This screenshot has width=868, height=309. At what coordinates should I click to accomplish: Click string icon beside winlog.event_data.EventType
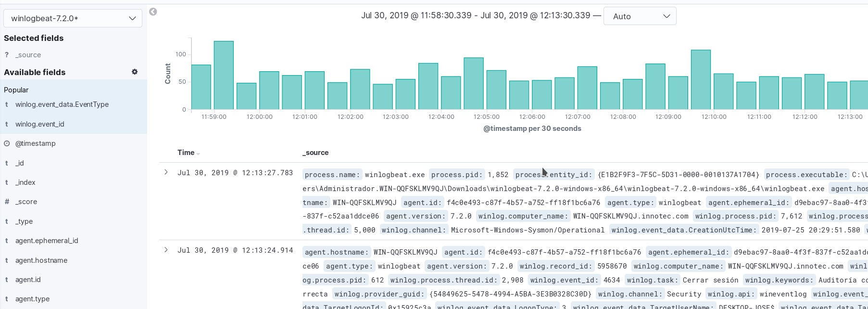7,104
